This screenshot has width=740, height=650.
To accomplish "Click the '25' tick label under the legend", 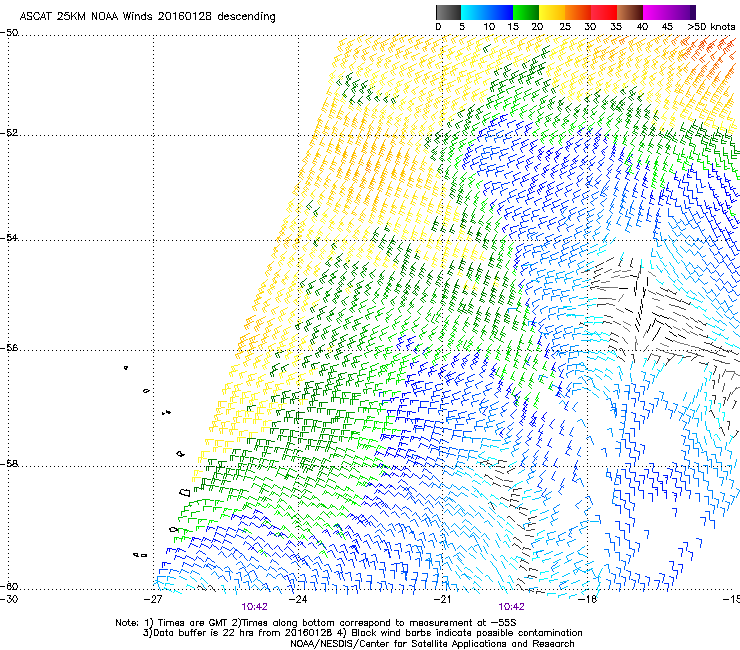I will pyautogui.click(x=565, y=27).
